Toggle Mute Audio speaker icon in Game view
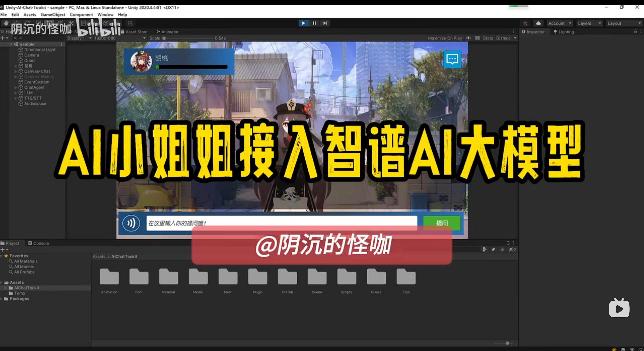Screen dimensions: 644x351 468,38
